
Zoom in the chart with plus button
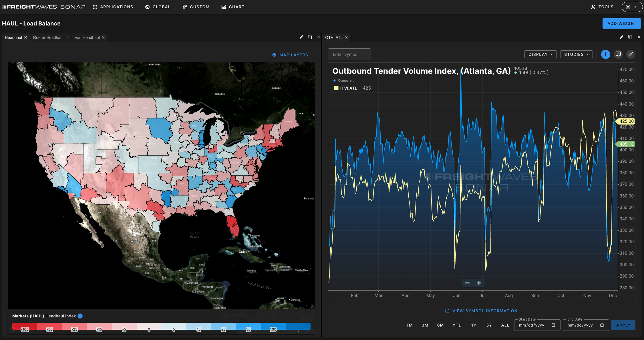pos(479,283)
